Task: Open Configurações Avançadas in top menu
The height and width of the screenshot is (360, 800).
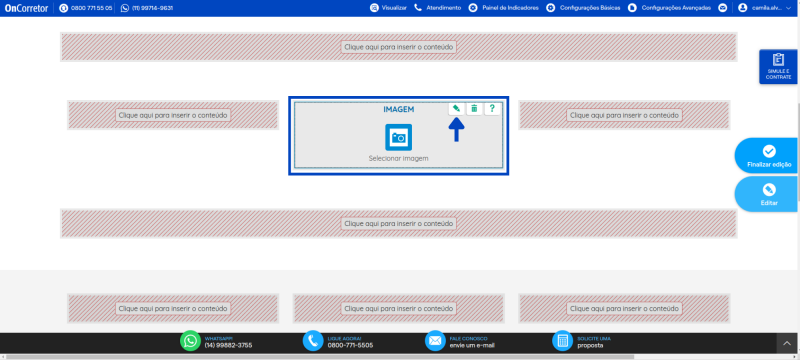Action: coord(669,8)
